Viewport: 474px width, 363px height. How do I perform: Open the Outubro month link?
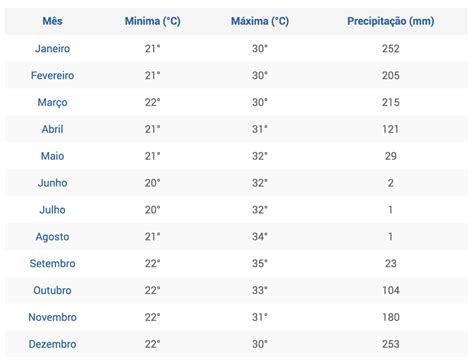pos(52,290)
